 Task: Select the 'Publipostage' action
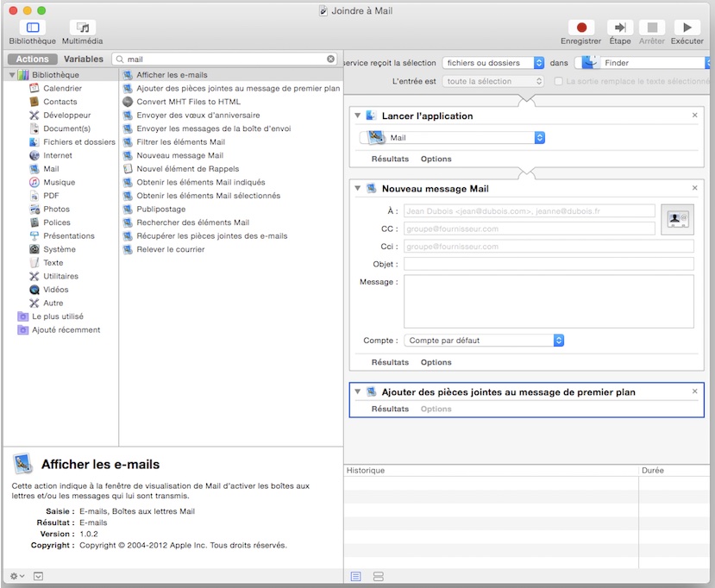click(231, 209)
